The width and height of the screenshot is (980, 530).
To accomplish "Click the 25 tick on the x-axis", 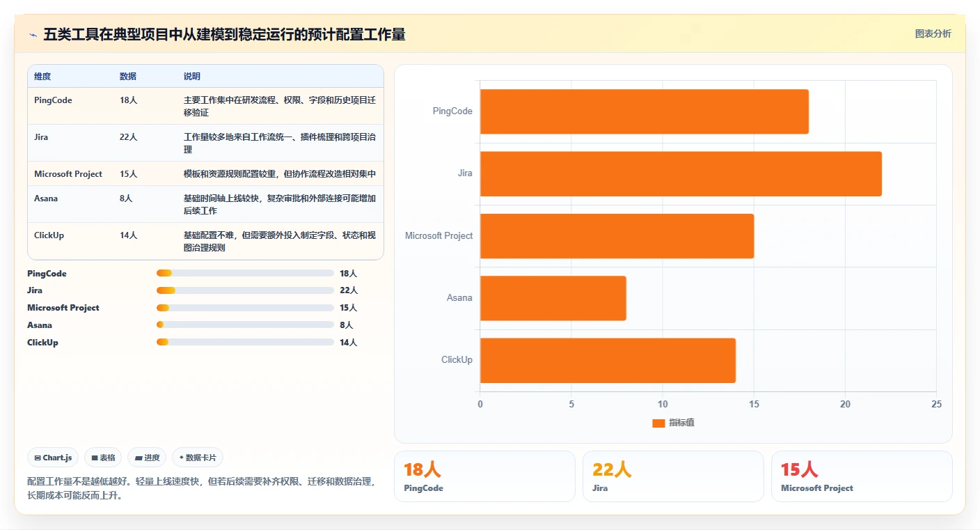I will pyautogui.click(x=936, y=404).
